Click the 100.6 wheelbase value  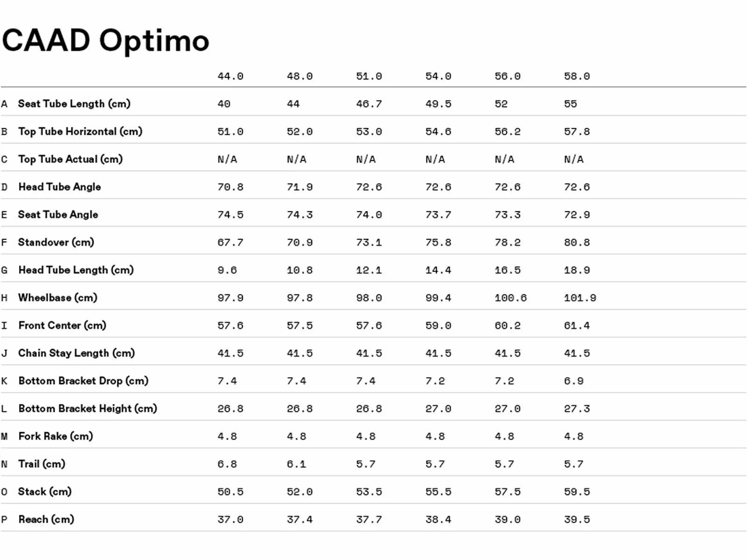(x=510, y=298)
